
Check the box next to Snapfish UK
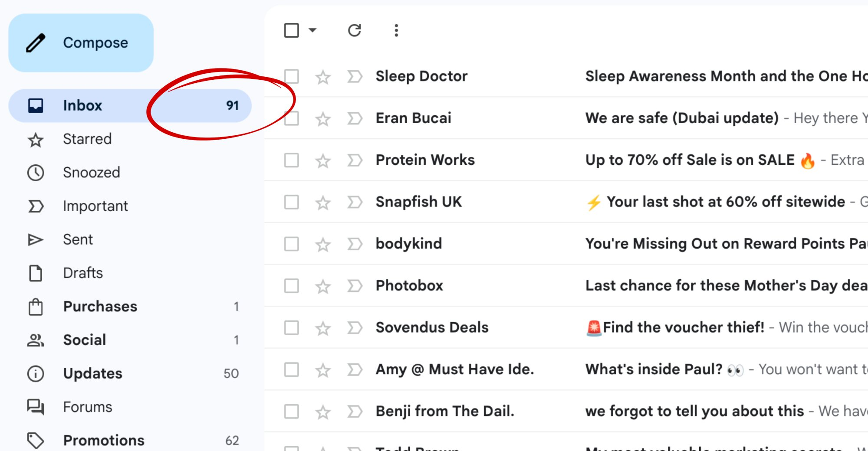tap(291, 202)
